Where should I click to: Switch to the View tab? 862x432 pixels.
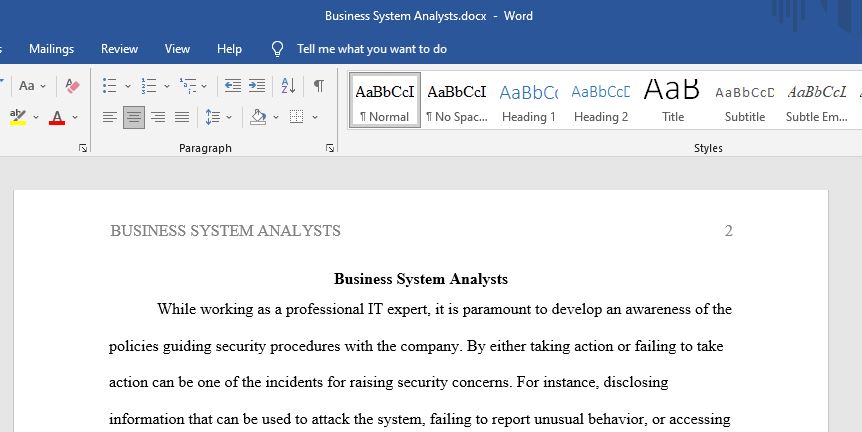(x=177, y=49)
